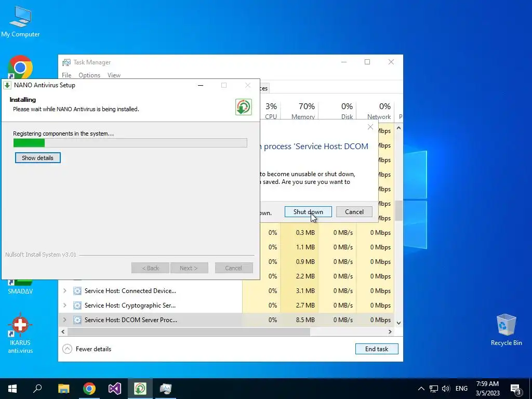Switch to Task Manager taskbar icon
Image resolution: width=532 pixels, height=399 pixels.
(166, 389)
